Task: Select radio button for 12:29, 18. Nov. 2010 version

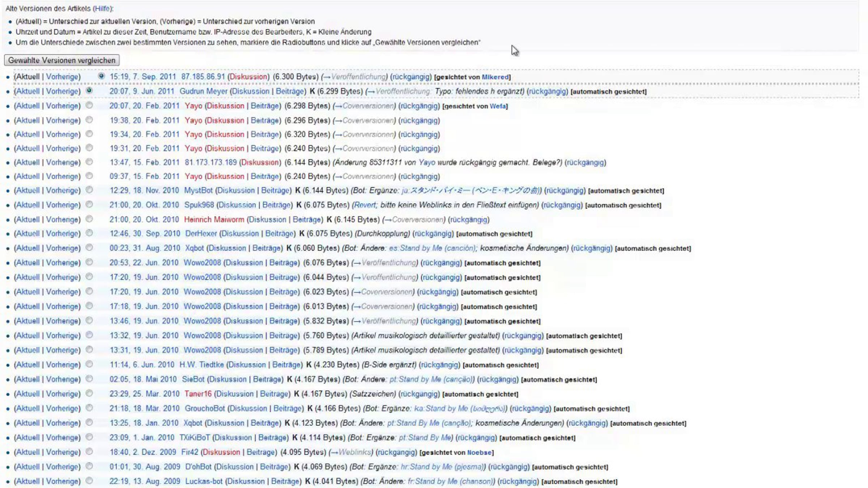Action: pos(89,190)
